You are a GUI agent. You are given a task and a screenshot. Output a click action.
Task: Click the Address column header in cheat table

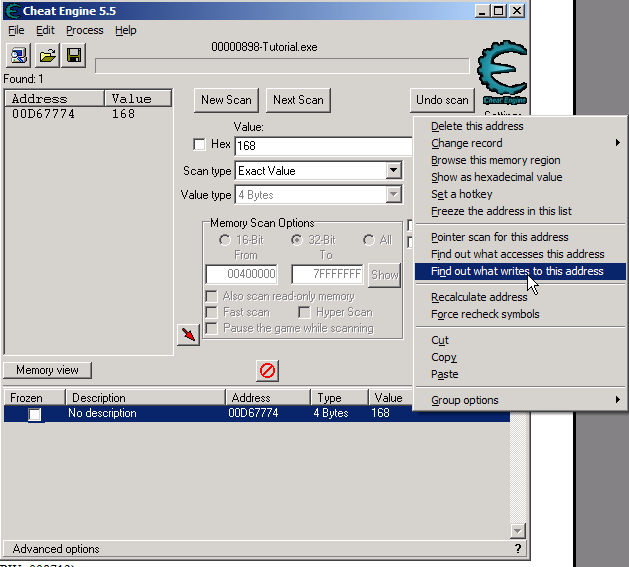click(268, 398)
